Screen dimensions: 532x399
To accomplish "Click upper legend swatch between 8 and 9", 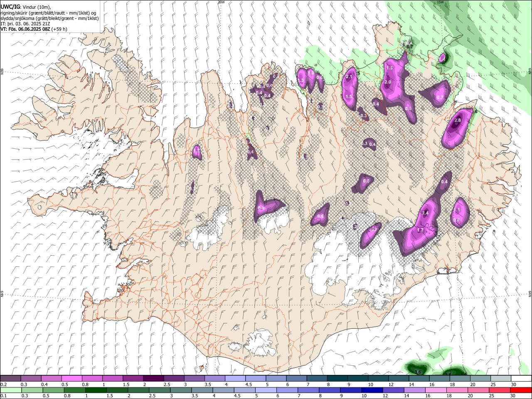I will point(337,379).
